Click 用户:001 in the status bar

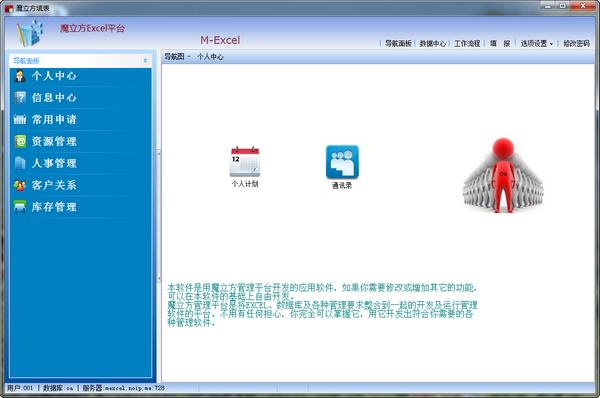pyautogui.click(x=20, y=388)
